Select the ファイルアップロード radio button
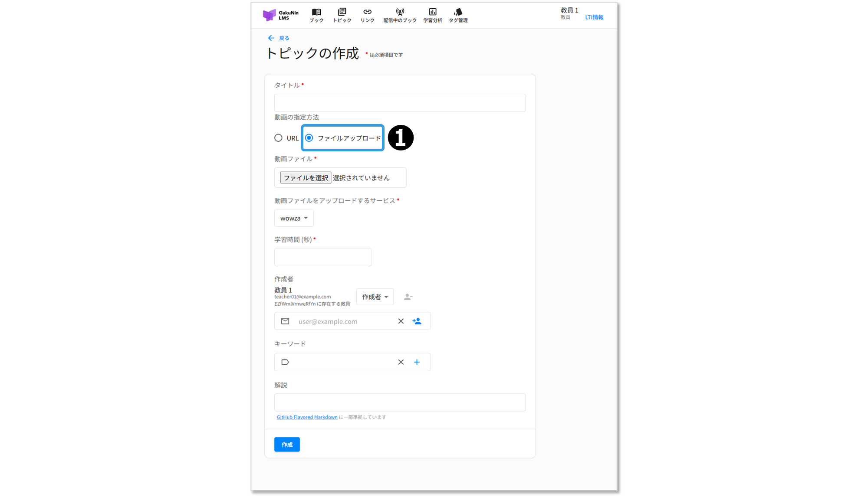 (309, 138)
